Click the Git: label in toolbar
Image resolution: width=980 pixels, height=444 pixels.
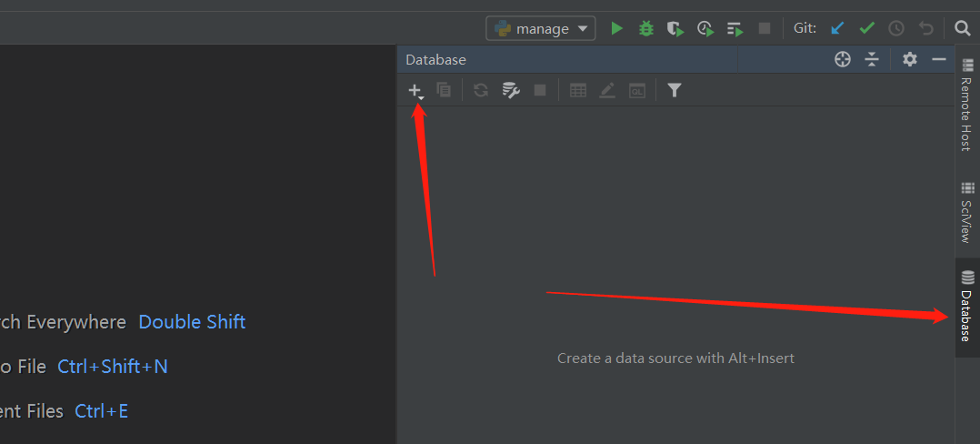pos(805,28)
